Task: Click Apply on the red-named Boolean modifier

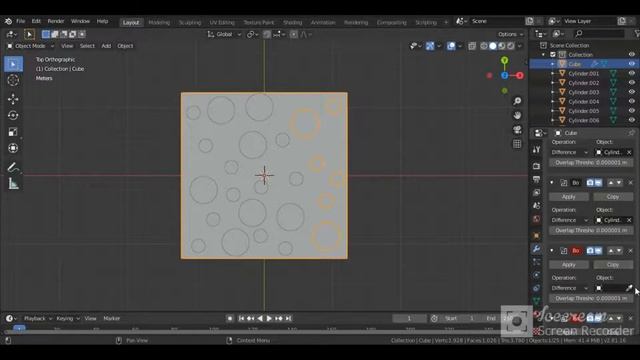Action: [569, 265]
